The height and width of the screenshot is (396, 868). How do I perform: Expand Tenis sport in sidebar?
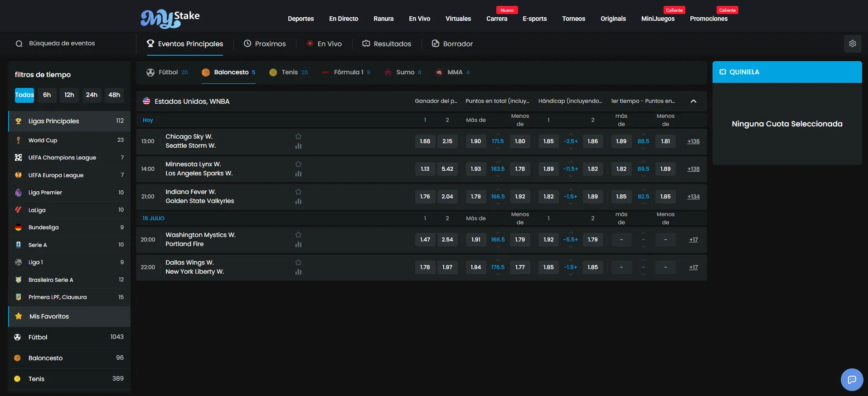[x=69, y=379]
